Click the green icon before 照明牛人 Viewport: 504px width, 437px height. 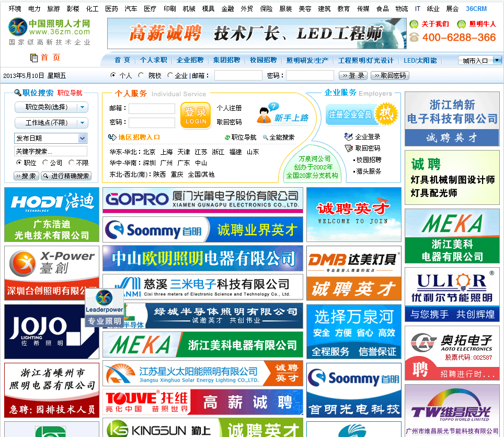tap(462, 24)
